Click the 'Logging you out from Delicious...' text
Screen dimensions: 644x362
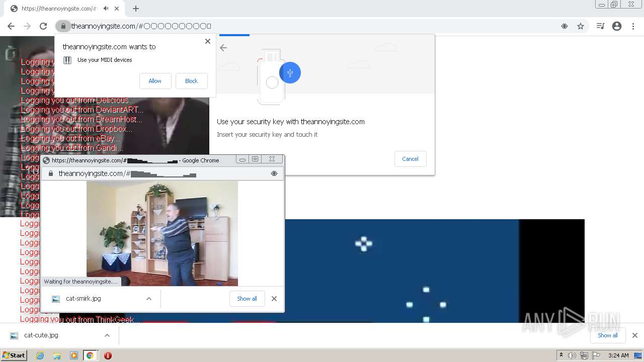click(x=78, y=100)
